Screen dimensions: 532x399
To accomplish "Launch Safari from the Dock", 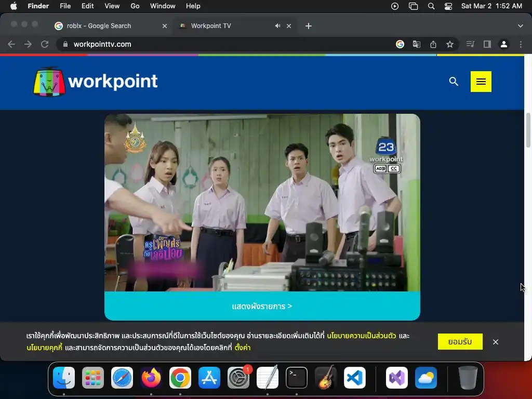I will point(122,378).
